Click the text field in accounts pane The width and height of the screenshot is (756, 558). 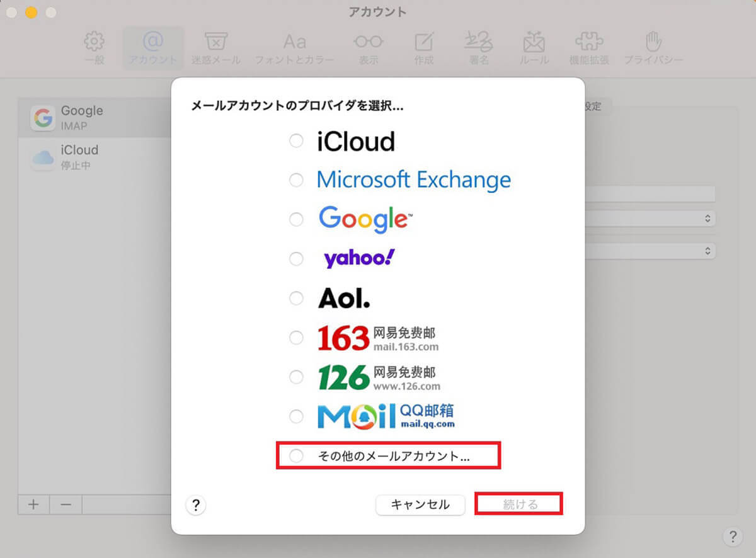(650, 194)
